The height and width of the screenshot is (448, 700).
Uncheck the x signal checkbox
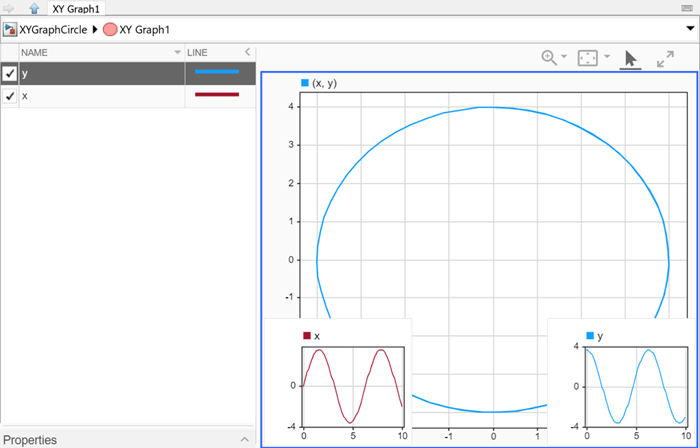10,96
